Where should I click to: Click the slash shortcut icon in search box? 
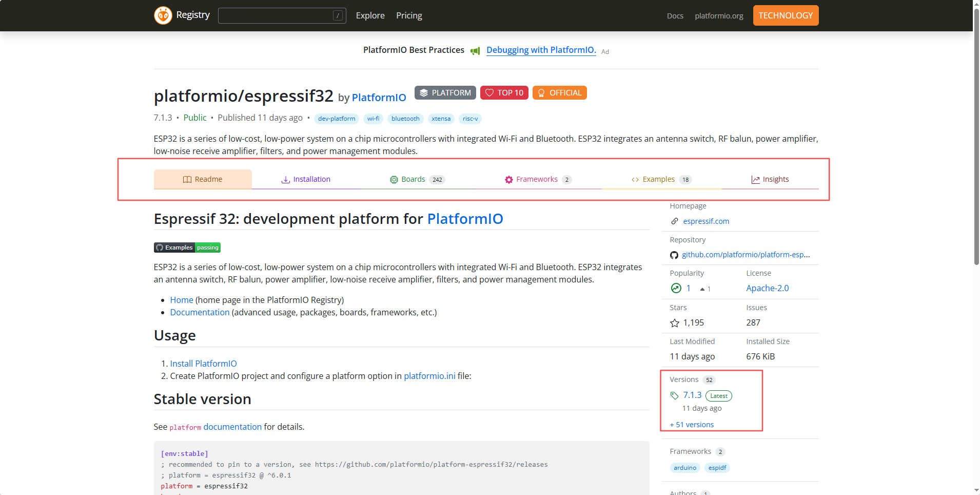click(338, 16)
